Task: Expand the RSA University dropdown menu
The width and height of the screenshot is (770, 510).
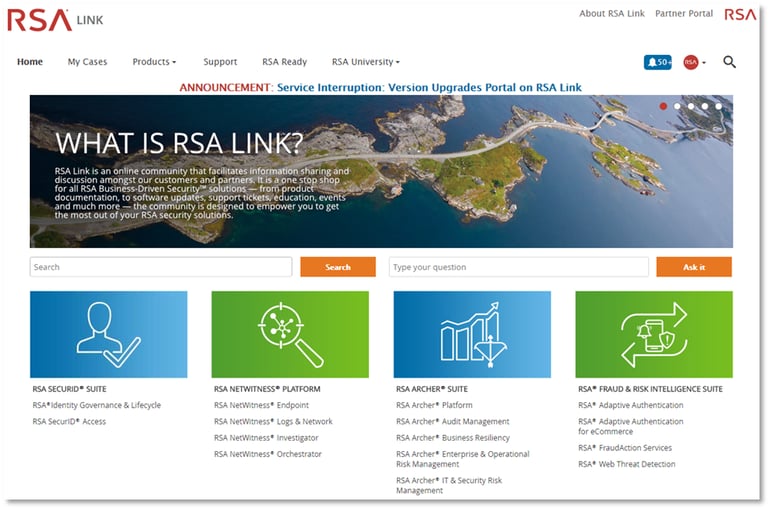Action: [365, 62]
